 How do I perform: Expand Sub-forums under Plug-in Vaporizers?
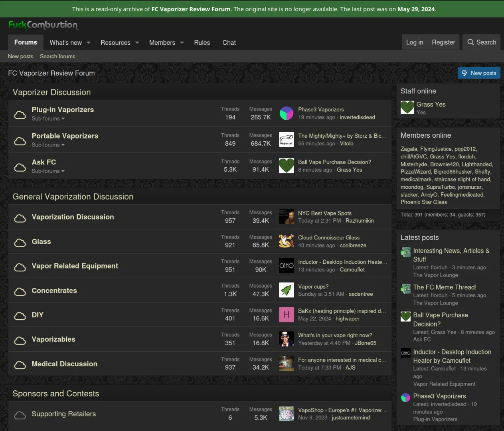48,119
